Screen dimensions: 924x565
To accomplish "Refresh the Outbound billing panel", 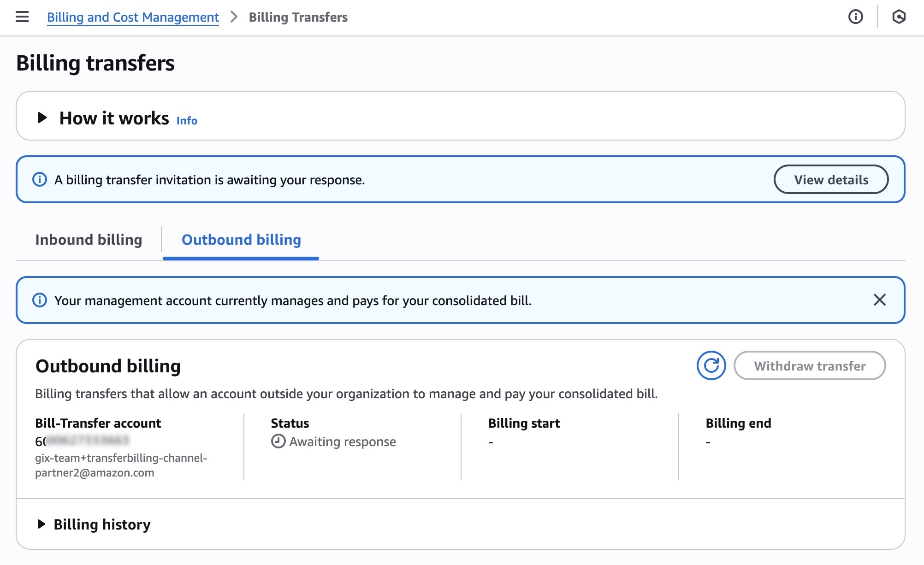I will (711, 365).
